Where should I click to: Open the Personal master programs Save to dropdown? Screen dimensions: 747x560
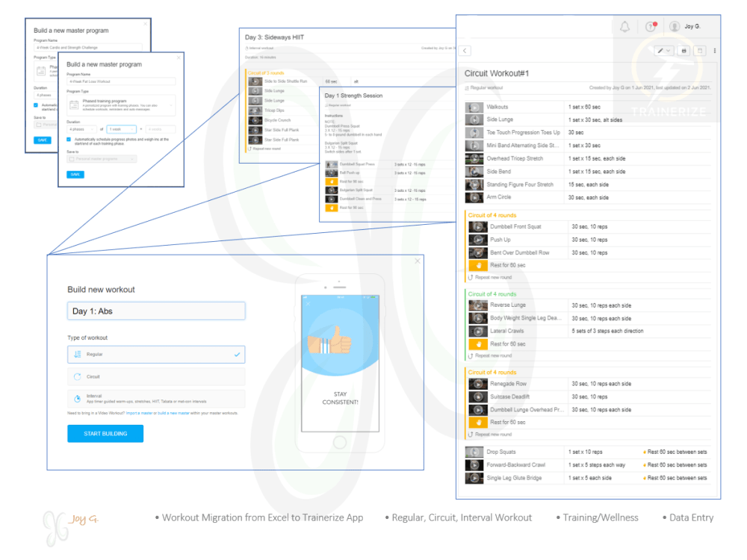tap(102, 158)
